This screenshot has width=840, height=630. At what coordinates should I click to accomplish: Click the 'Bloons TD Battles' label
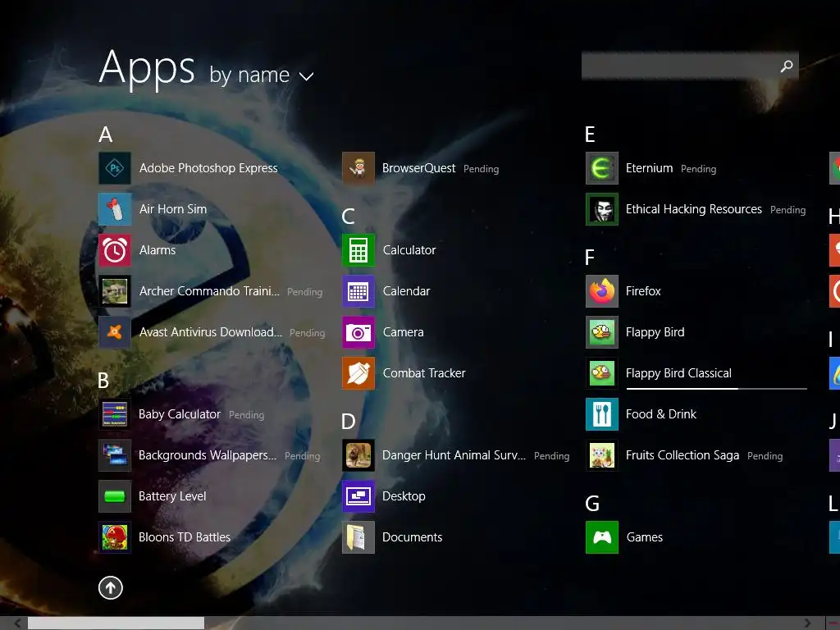click(x=185, y=537)
